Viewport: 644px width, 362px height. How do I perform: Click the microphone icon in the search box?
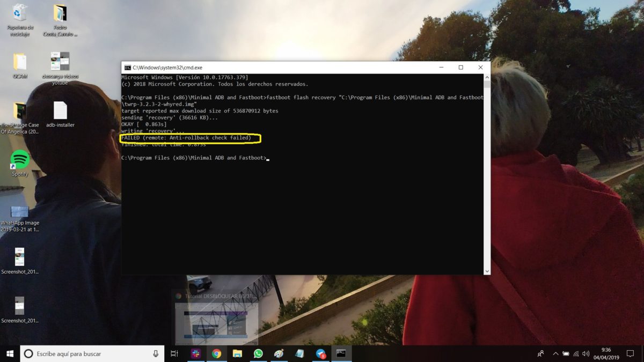156,353
